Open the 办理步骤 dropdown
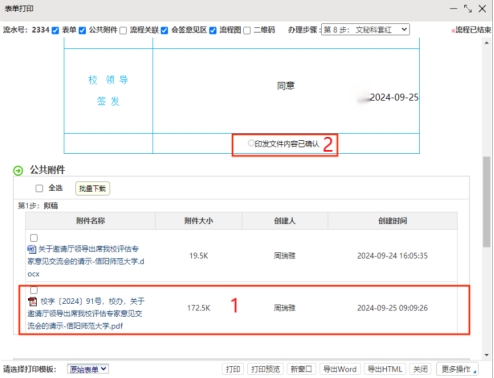 click(365, 30)
